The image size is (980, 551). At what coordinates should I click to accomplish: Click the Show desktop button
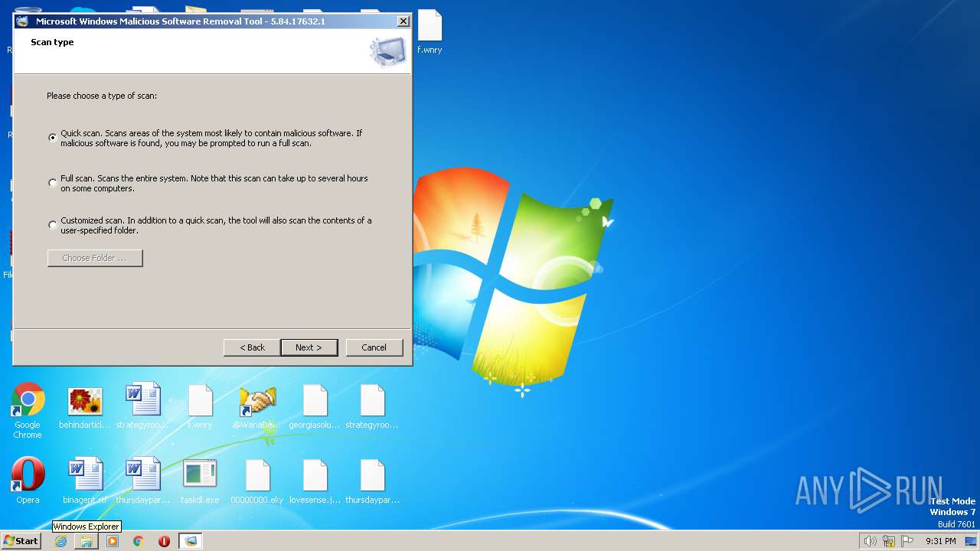[x=972, y=541]
